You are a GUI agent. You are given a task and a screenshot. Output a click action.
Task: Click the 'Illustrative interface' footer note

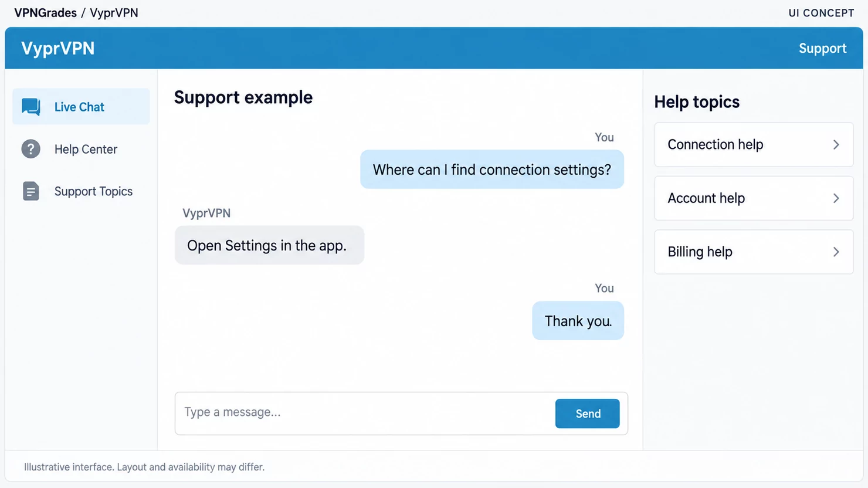tap(144, 467)
